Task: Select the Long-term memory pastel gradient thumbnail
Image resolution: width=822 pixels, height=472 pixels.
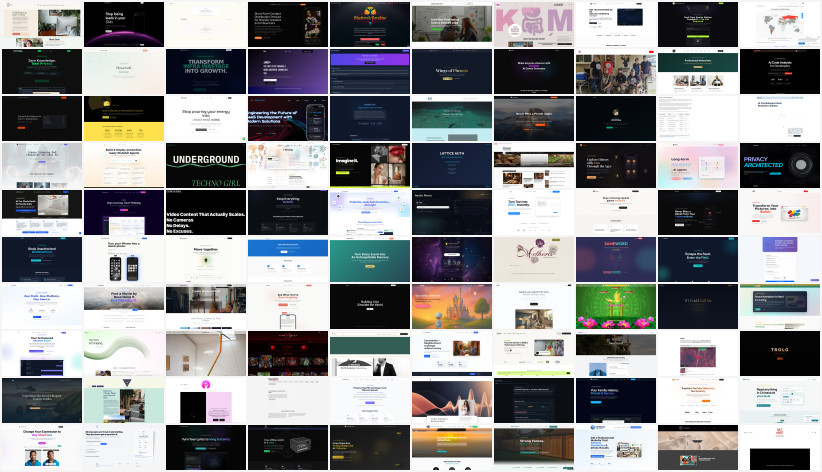Action: tap(698, 165)
